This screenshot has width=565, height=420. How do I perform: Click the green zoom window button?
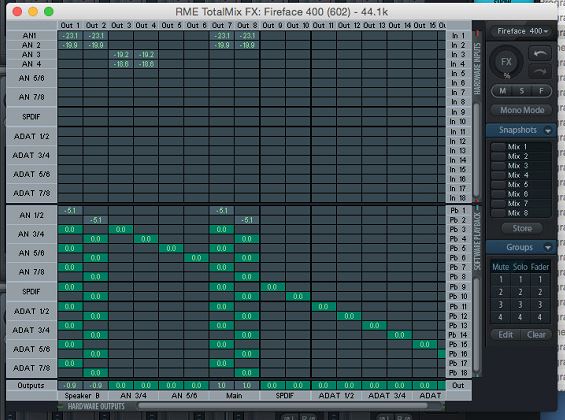point(49,12)
